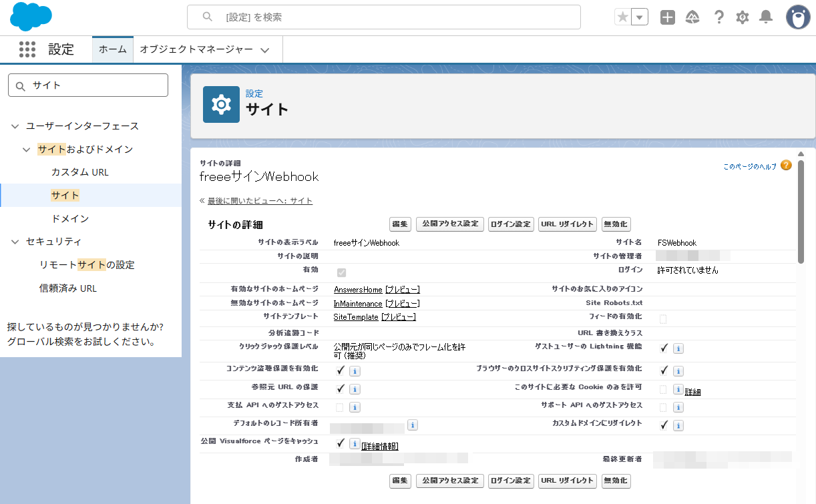Toggle 参照元 URL の保護 checkbox
816x504 pixels.
click(341, 389)
